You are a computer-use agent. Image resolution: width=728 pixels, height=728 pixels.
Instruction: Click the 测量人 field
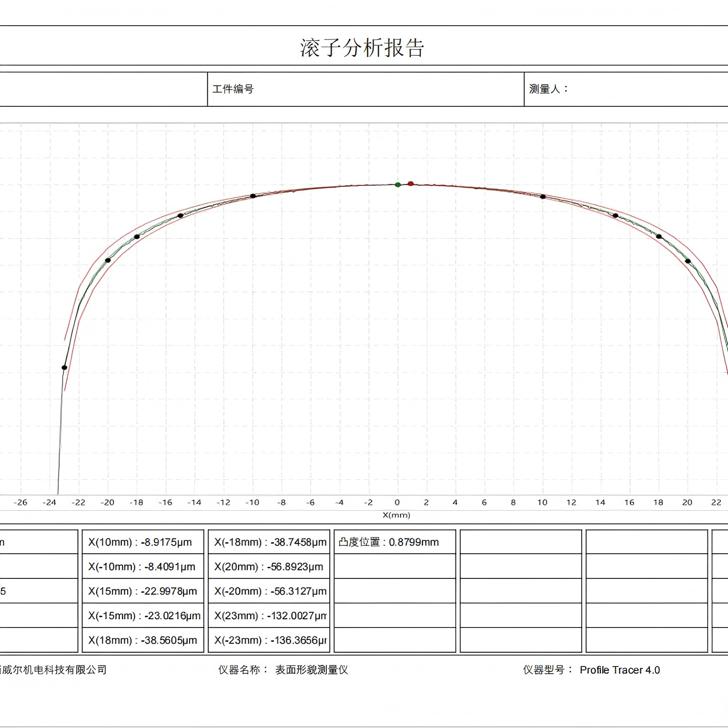(x=625, y=89)
